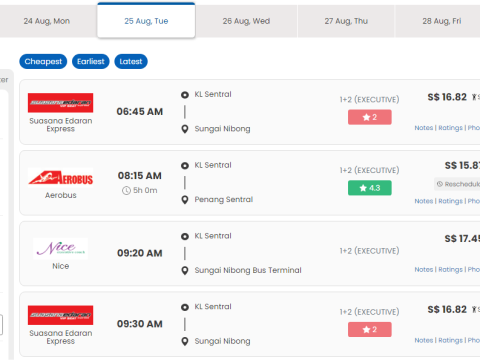Click the 08:15 AM departure time
This screenshot has width=480, height=360.
pos(140,176)
